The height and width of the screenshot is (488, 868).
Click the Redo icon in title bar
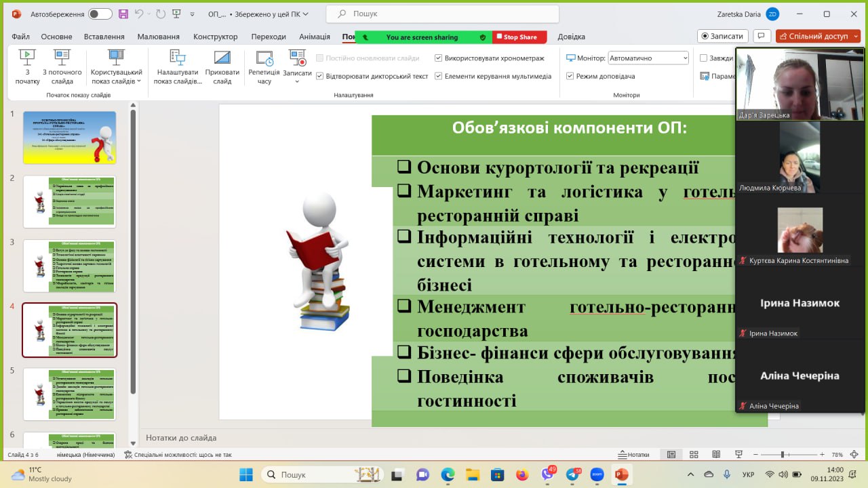click(x=161, y=14)
